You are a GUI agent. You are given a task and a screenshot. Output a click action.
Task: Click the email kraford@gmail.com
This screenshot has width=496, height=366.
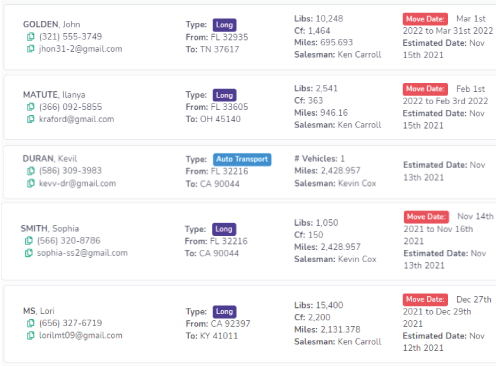77,119
